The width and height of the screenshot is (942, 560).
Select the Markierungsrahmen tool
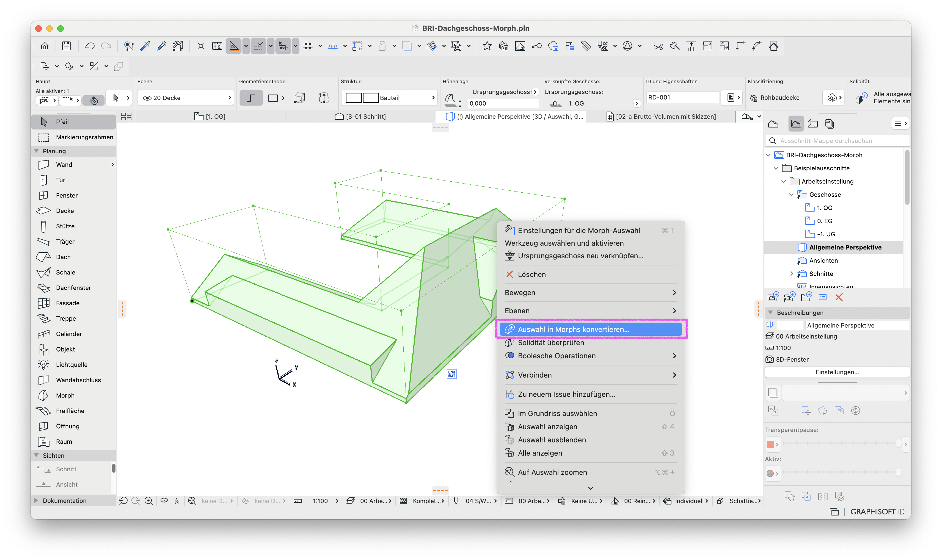click(74, 137)
